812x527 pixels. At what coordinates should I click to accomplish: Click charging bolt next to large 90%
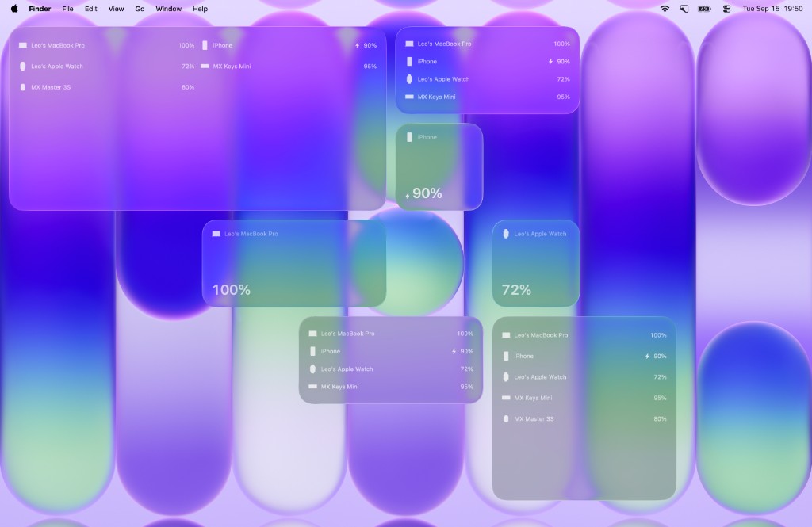408,196
